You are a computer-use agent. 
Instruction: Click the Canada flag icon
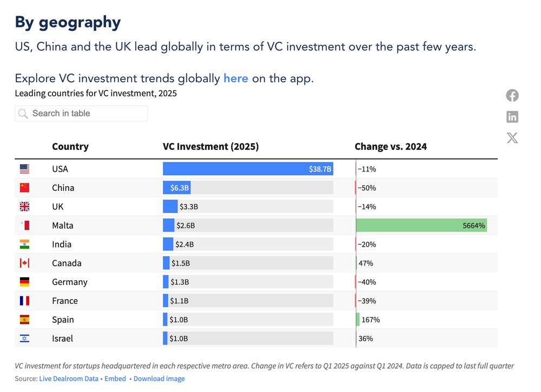click(24, 263)
